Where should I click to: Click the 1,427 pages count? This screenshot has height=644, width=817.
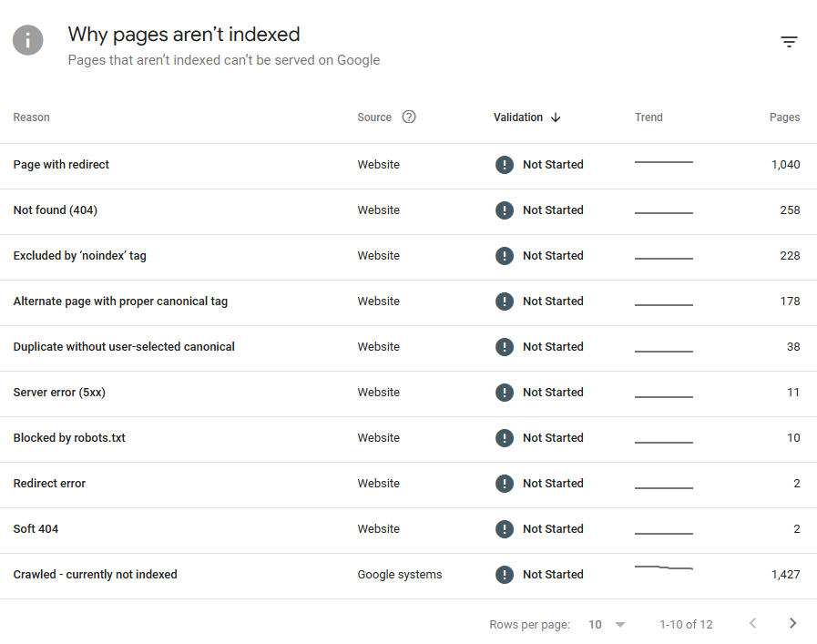(785, 574)
